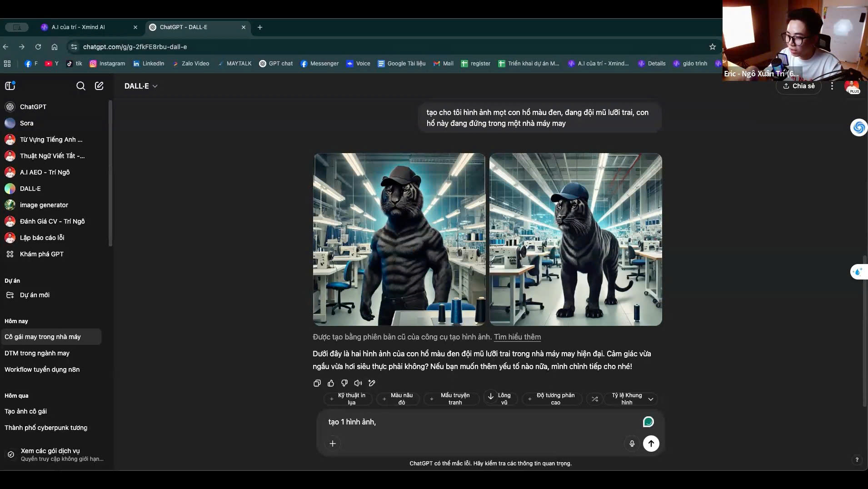The image size is (868, 489).
Task: Click the search chats magnifier icon
Action: click(x=80, y=86)
